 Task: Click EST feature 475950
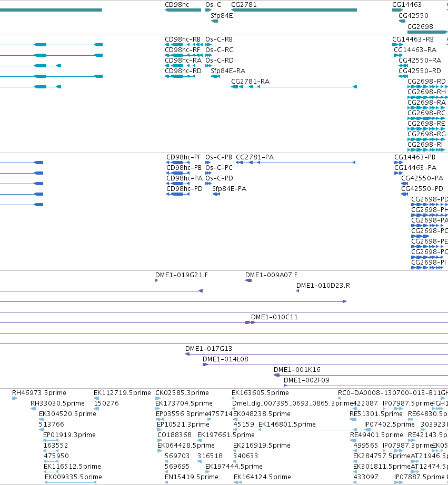point(51,461)
